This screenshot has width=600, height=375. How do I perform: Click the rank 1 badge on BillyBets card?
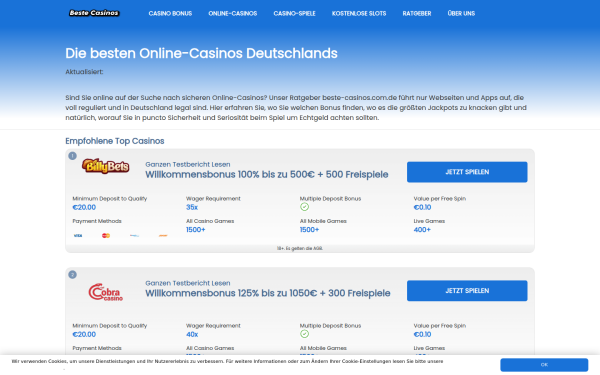pyautogui.click(x=72, y=156)
